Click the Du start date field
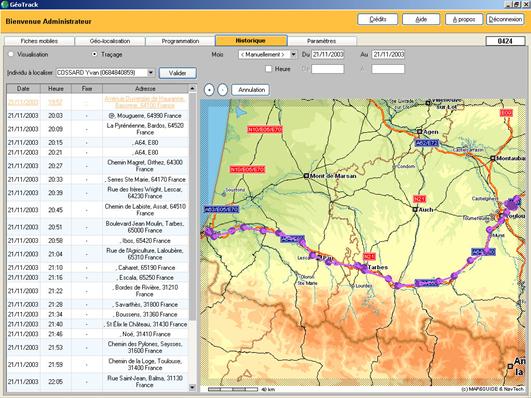 (x=327, y=55)
